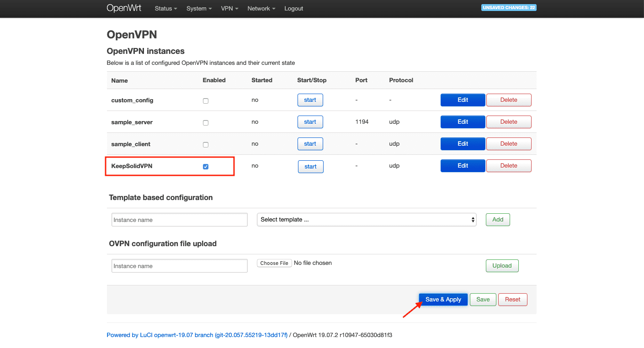
Task: Open the Network menu
Action: [x=261, y=9]
